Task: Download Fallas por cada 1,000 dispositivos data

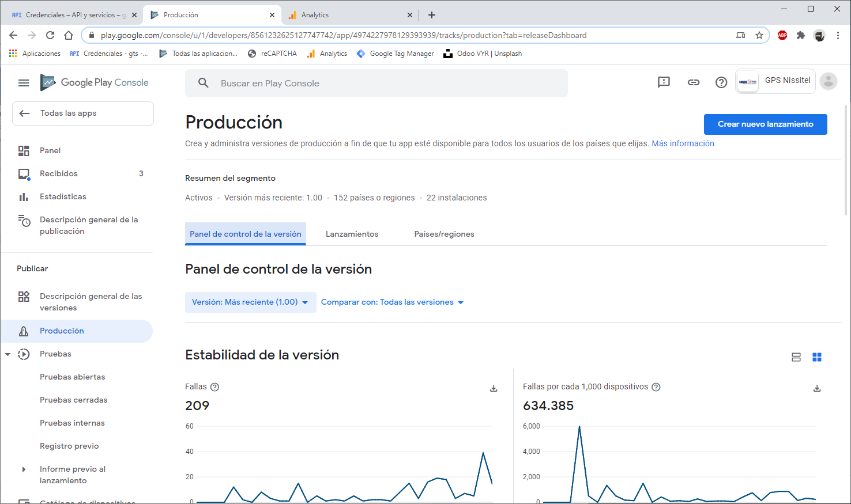Action: coord(816,388)
